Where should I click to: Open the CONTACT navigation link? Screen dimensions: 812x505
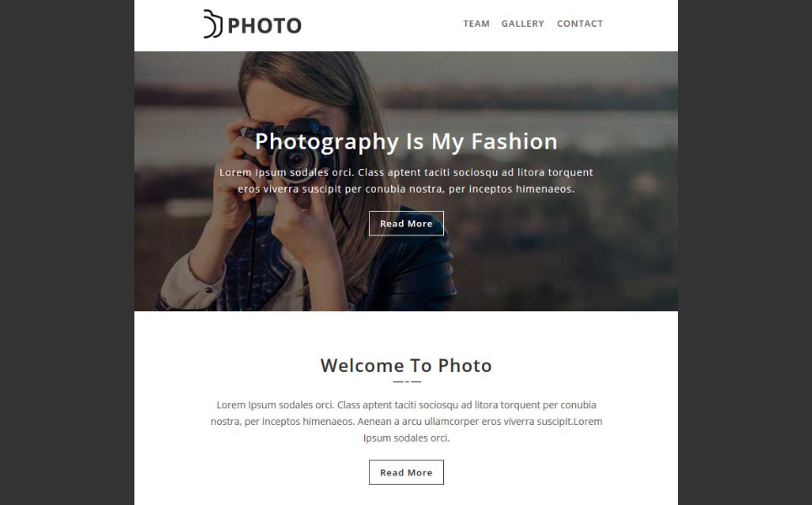(x=580, y=23)
